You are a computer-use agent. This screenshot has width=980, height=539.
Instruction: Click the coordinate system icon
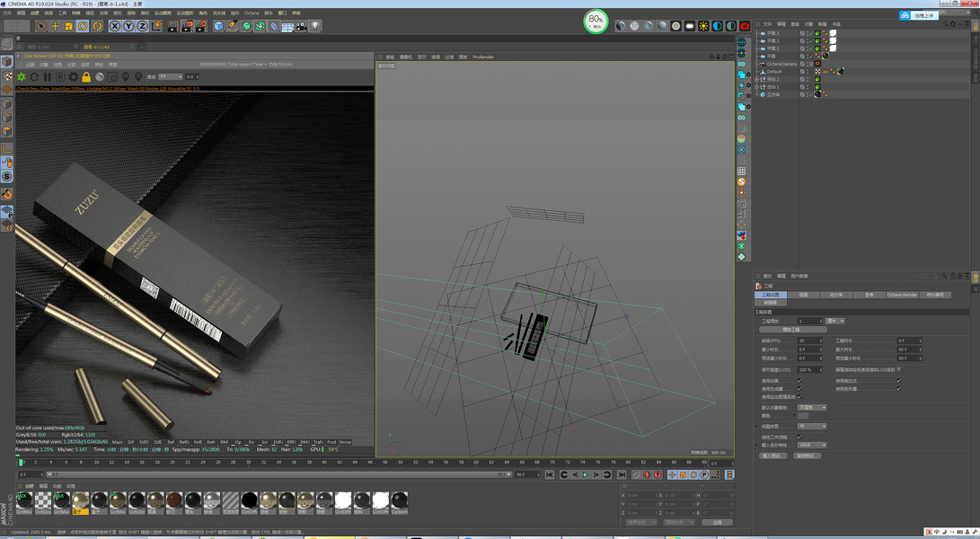pos(155,26)
